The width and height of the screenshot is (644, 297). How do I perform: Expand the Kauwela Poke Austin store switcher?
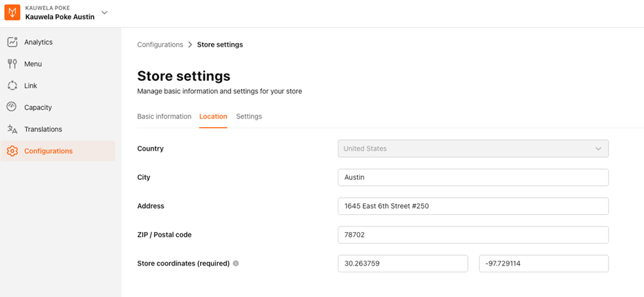[105, 13]
